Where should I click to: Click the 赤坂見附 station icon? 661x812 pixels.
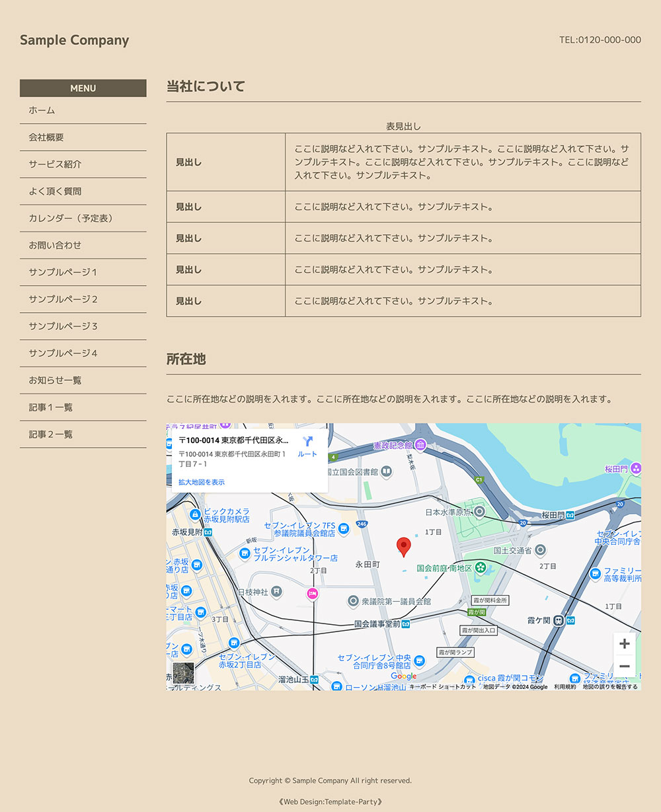pyautogui.click(x=208, y=532)
